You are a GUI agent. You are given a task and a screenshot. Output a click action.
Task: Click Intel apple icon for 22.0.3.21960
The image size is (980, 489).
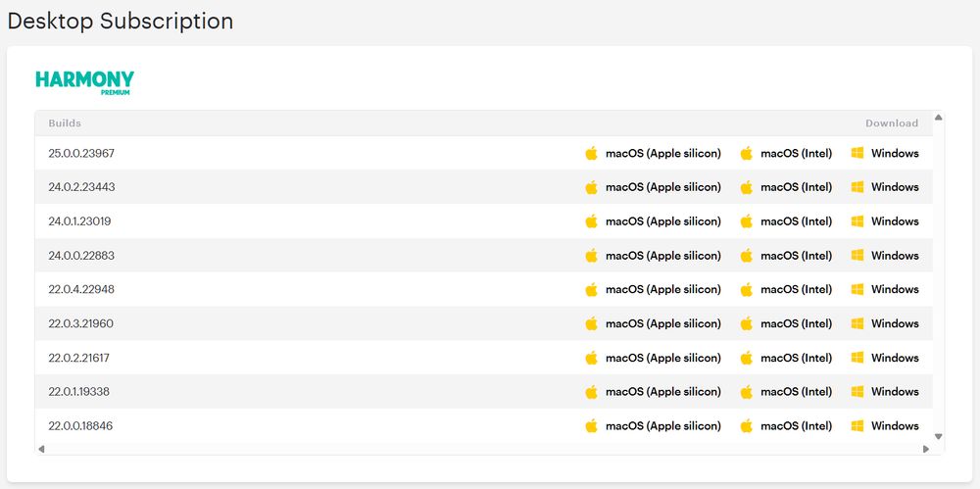tap(746, 323)
